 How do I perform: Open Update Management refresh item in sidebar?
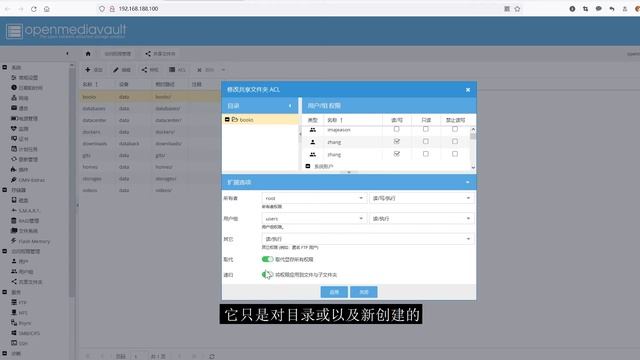(x=24, y=159)
